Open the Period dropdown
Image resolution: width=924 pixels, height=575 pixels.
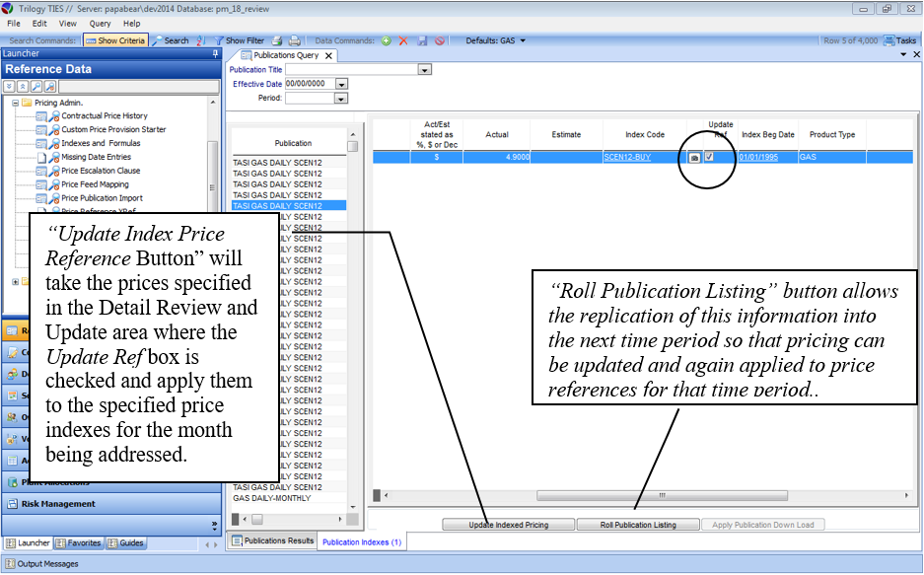coord(341,98)
